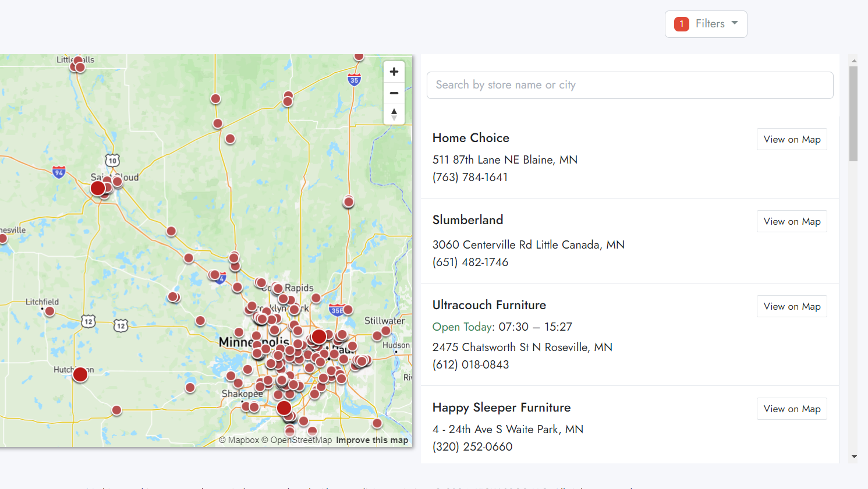Viewport: 868px width, 489px height.
Task: Click the red filter count badge
Action: pyautogui.click(x=681, y=24)
